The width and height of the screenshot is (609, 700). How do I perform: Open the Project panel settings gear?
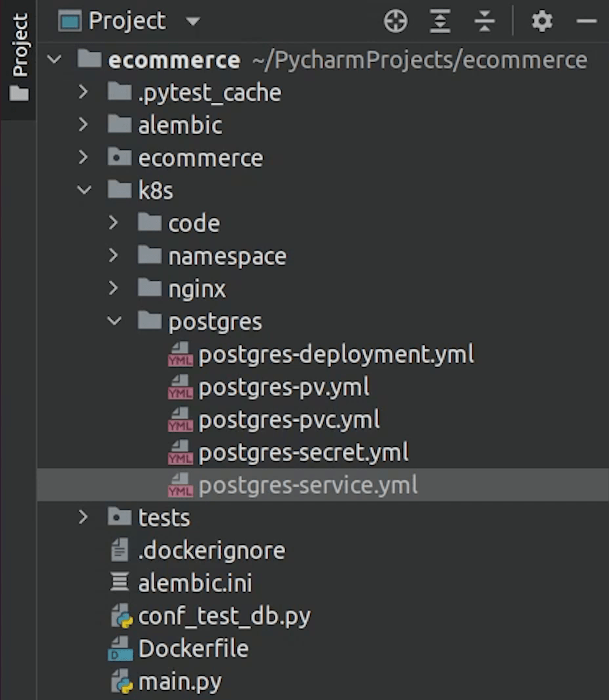pos(542,22)
